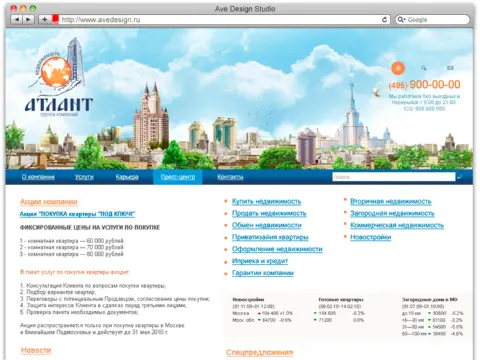480x360 pixels.
Task: Click the Готовые квартиры price table heading
Action: (341, 300)
